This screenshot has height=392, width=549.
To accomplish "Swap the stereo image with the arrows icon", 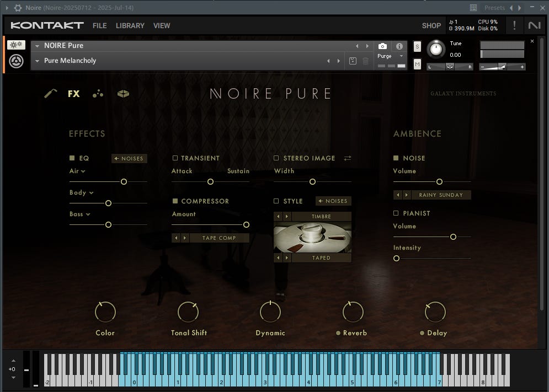I will click(x=347, y=158).
